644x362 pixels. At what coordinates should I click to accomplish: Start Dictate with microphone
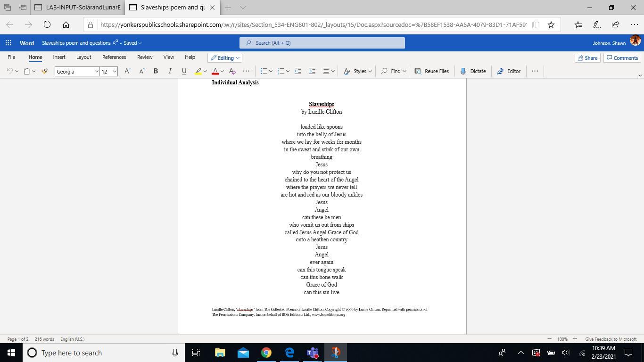473,71
